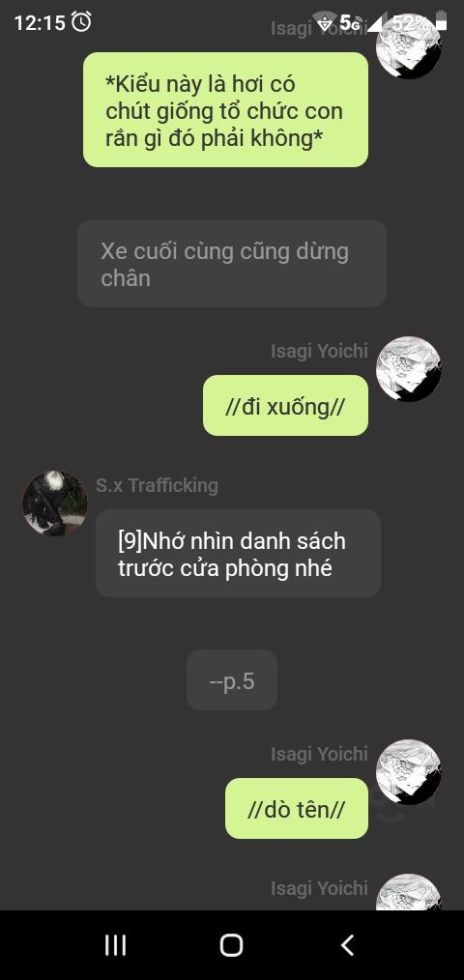Image resolution: width=464 pixels, height=980 pixels.
Task: Tap Isagi Yoichi avatar beside //đi xuống//
Action: pos(408,369)
